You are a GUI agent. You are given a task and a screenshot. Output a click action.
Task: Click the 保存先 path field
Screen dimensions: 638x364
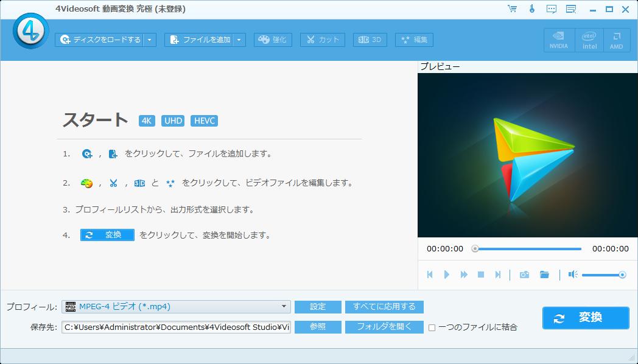coord(176,327)
